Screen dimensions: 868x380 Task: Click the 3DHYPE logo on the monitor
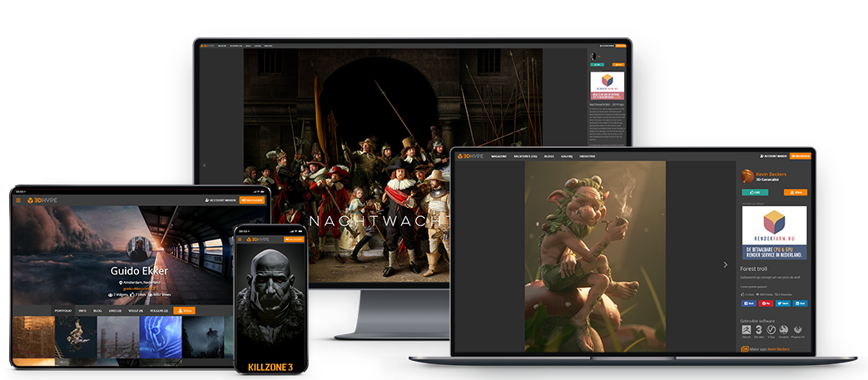(x=207, y=46)
